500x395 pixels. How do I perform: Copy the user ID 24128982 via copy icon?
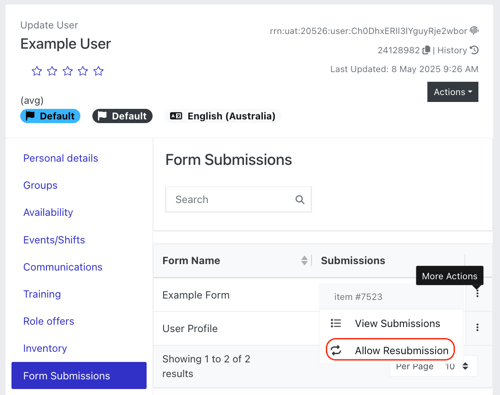coord(426,50)
